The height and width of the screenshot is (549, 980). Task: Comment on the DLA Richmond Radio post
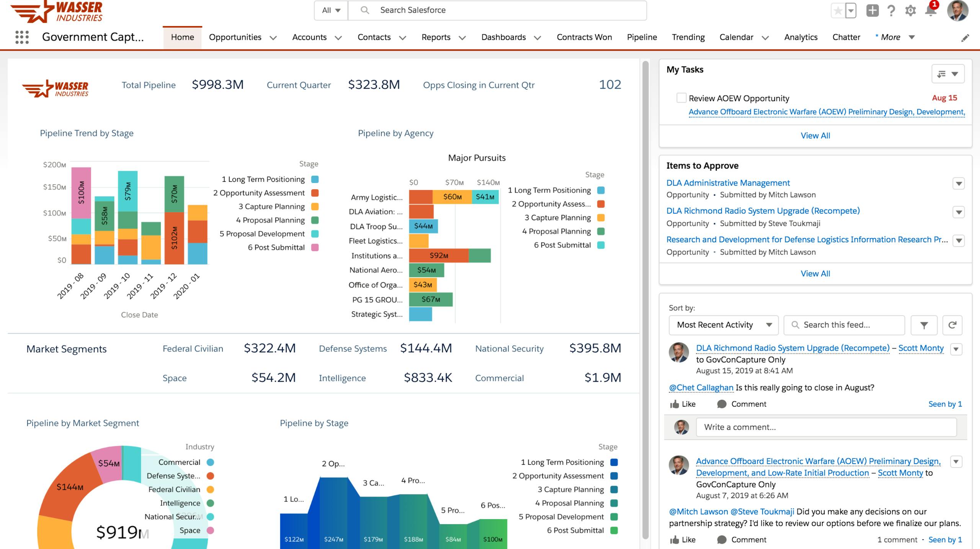pyautogui.click(x=742, y=404)
